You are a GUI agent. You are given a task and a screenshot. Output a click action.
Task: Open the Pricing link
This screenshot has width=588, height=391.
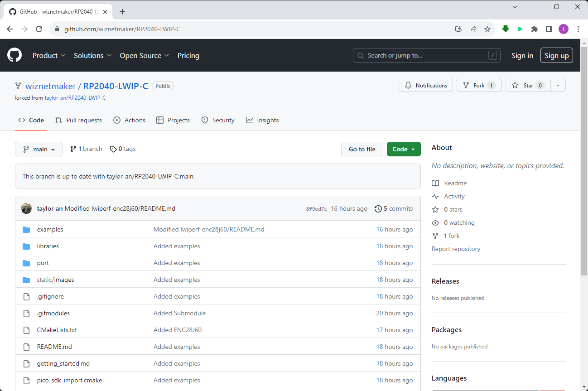188,55
